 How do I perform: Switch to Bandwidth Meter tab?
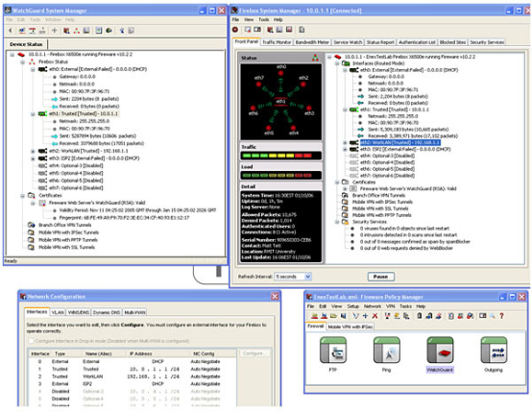point(312,42)
